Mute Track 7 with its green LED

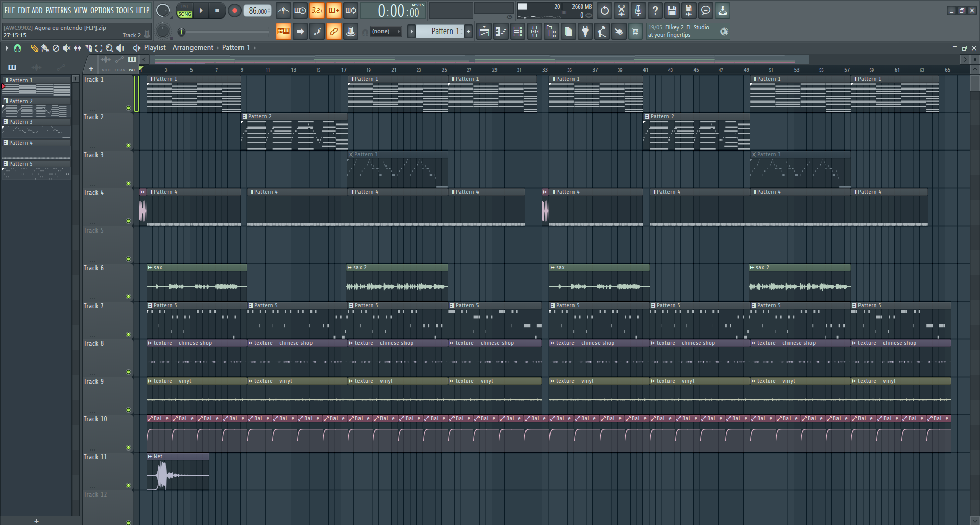click(x=128, y=334)
